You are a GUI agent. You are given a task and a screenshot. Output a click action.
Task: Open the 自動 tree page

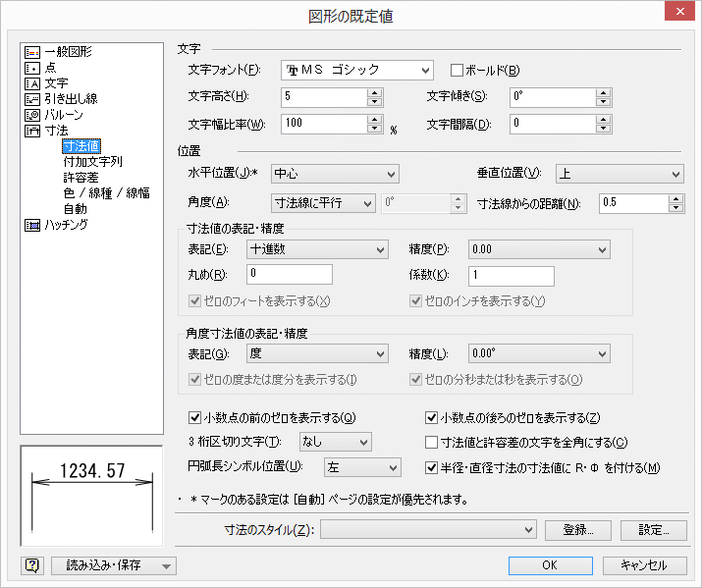click(76, 209)
